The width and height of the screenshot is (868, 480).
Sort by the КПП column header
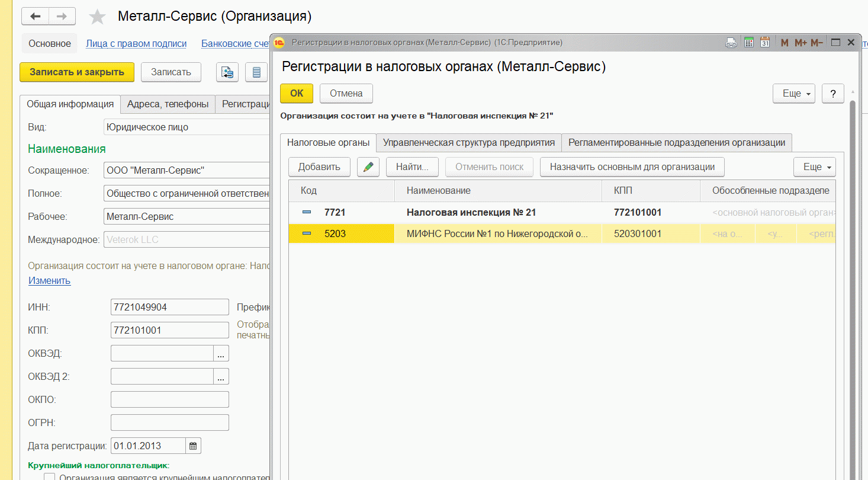[x=651, y=190]
